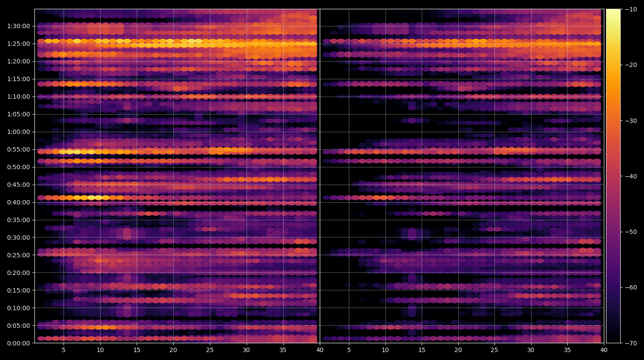Click x-axis label 10 under right heatmap
The image size is (644, 360).
[385, 350]
